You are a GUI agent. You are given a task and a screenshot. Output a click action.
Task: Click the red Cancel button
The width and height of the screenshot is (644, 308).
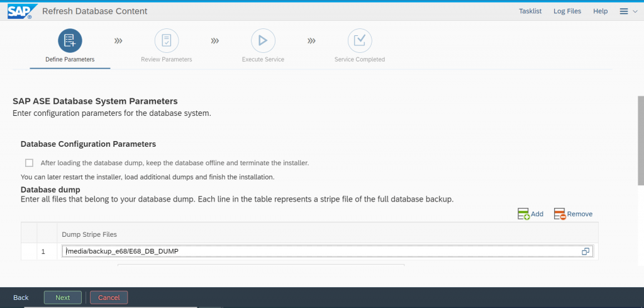pos(109,297)
